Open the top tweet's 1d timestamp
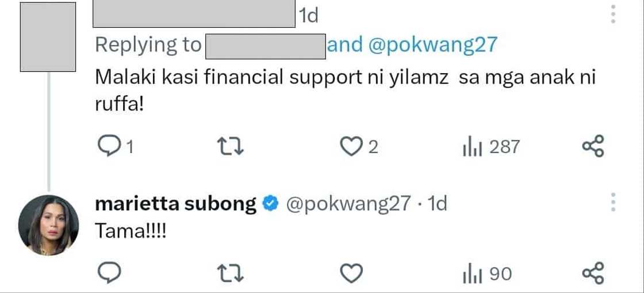The height and width of the screenshot is (293, 644). (308, 16)
